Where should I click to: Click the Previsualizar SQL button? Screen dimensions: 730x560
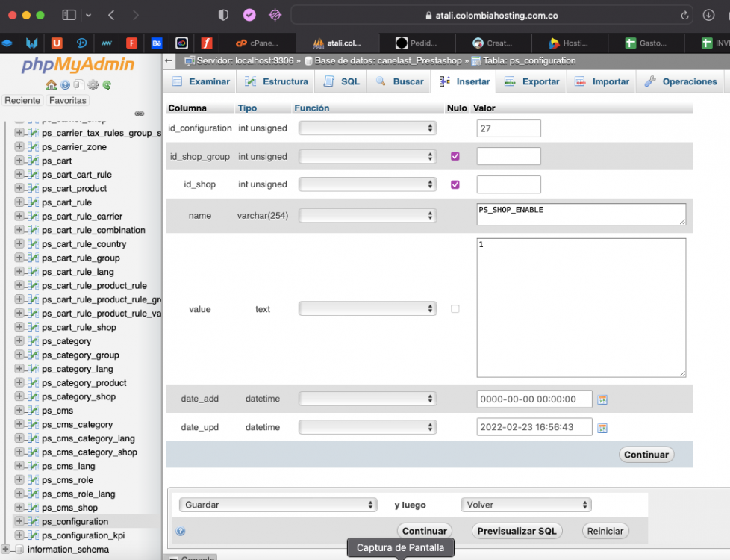click(x=517, y=531)
